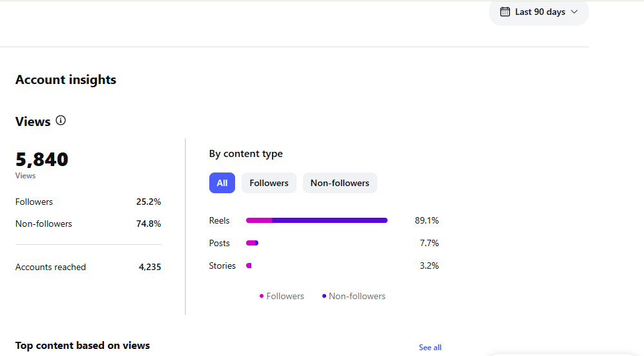Open the Last 90 days date range
644x356 pixels.
point(539,12)
